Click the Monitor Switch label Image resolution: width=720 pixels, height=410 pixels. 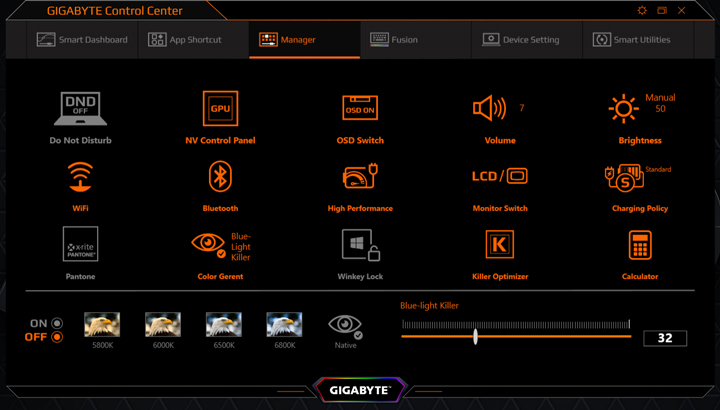click(500, 208)
